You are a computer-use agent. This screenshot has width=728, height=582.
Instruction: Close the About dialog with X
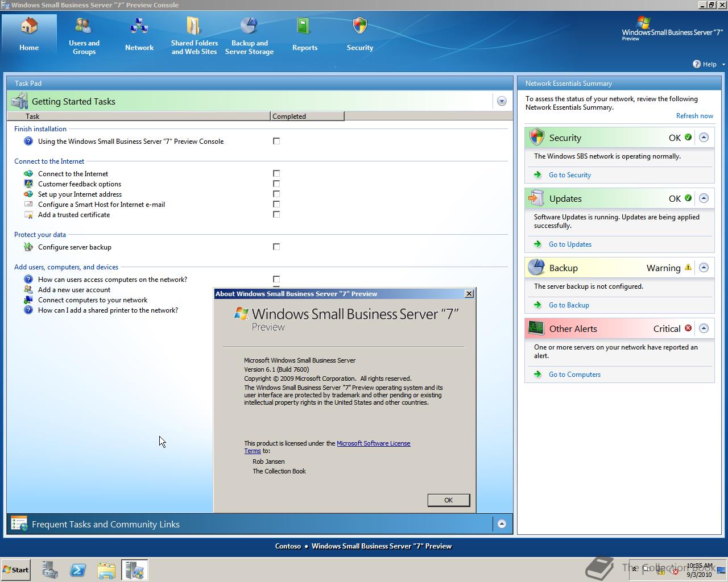click(x=469, y=294)
